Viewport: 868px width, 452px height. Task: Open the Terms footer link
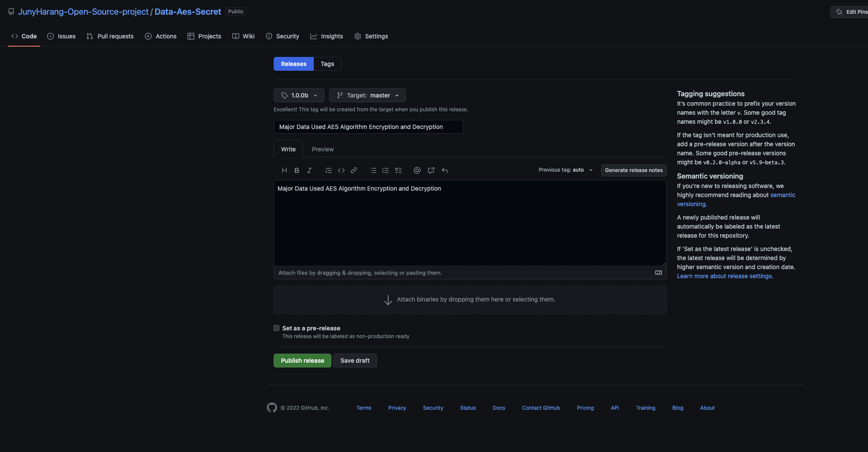pos(364,408)
